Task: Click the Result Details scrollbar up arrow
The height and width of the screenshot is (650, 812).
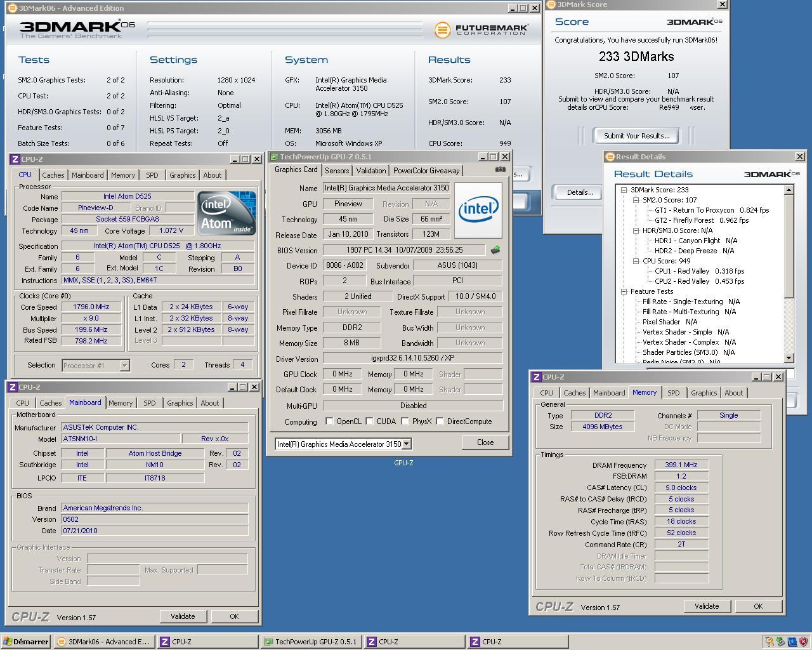Action: coord(789,190)
